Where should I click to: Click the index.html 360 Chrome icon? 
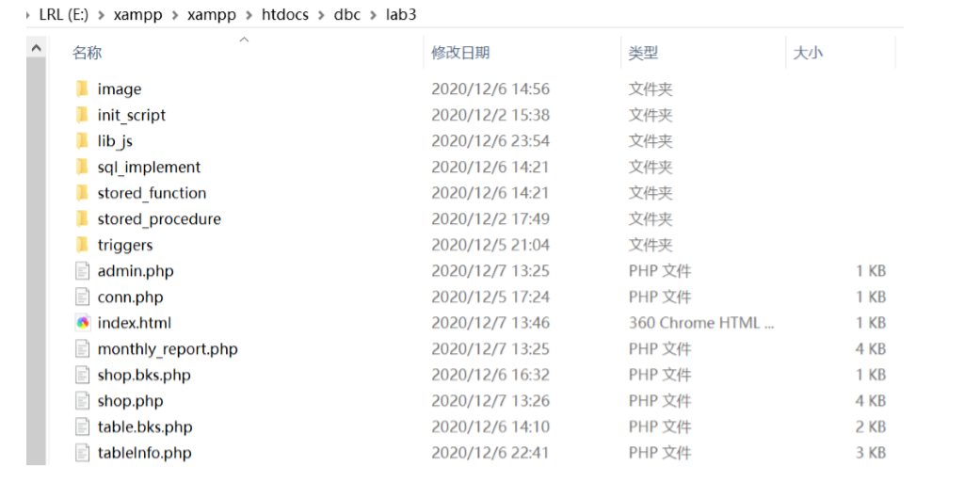[x=83, y=323]
